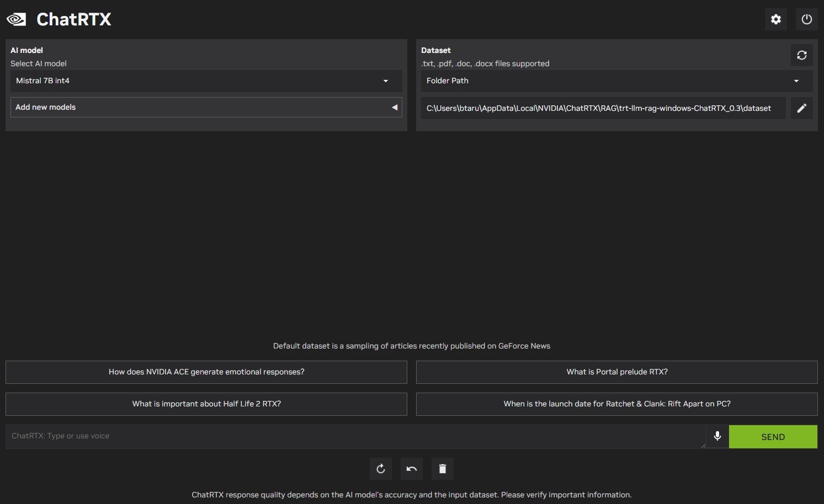Click the '.txt, .pdf, .doc, .docx files supported' text
Image resolution: width=824 pixels, height=504 pixels.
point(485,64)
